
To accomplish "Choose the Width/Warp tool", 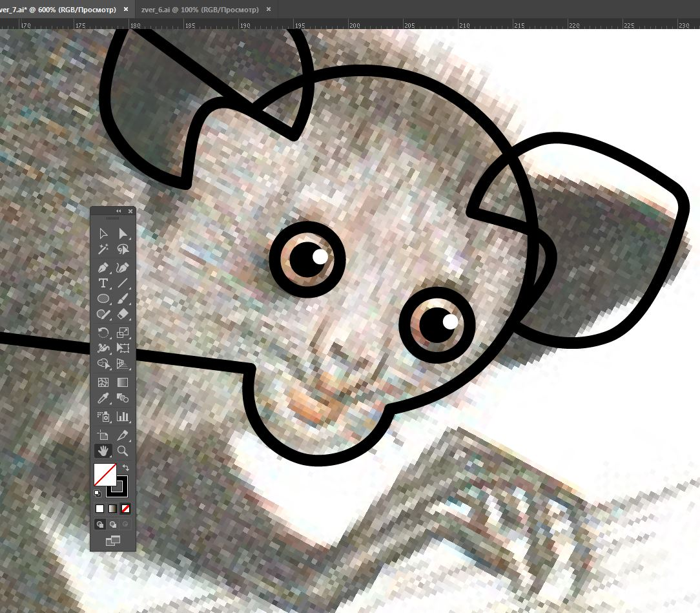I will coord(103,348).
